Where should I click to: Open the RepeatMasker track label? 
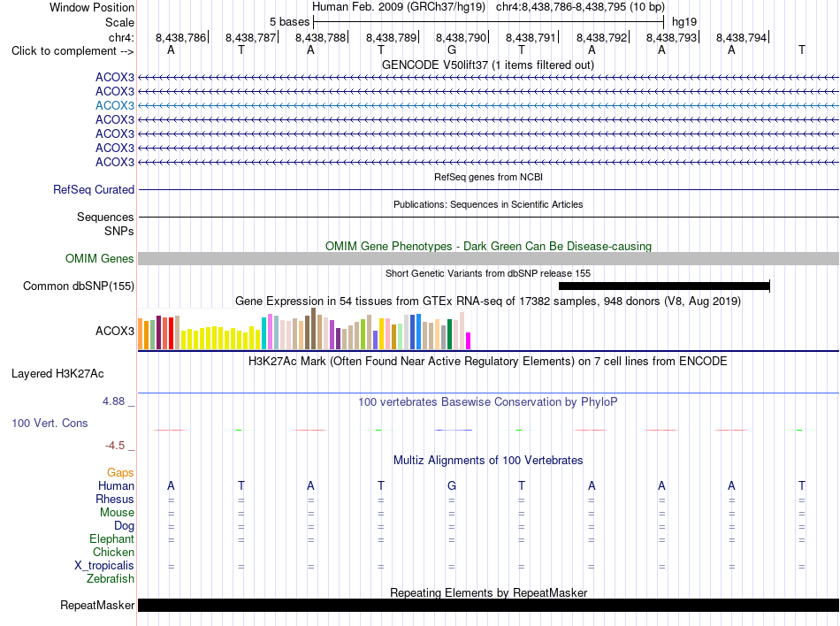coord(97,605)
